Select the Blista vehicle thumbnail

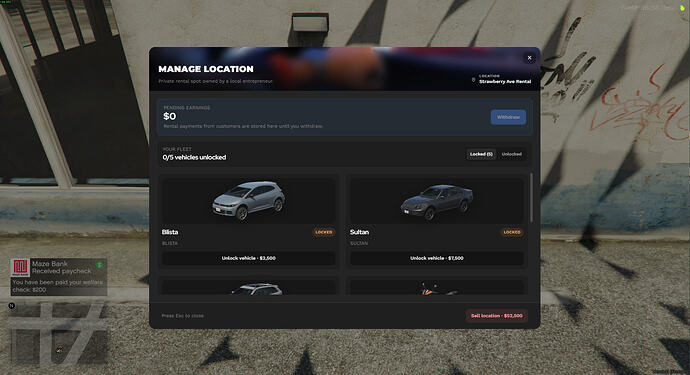[249, 200]
